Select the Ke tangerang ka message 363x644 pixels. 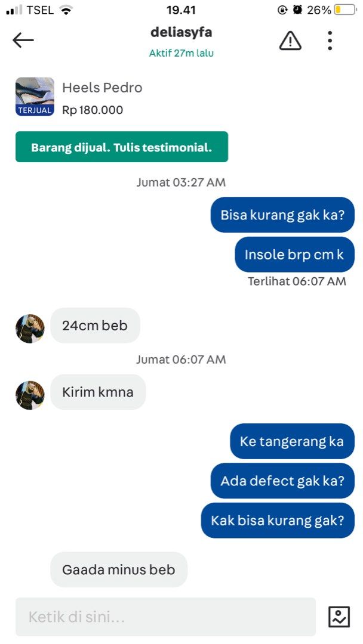[x=292, y=441]
